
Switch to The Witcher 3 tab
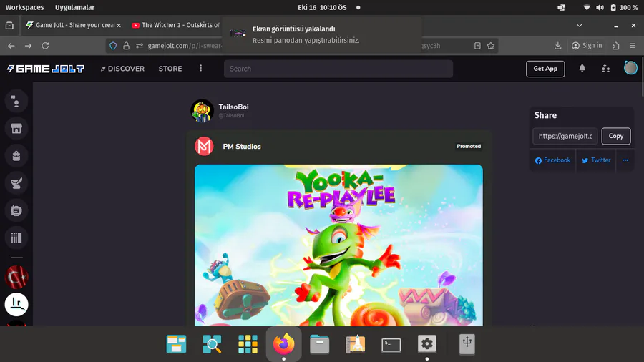[x=176, y=25]
